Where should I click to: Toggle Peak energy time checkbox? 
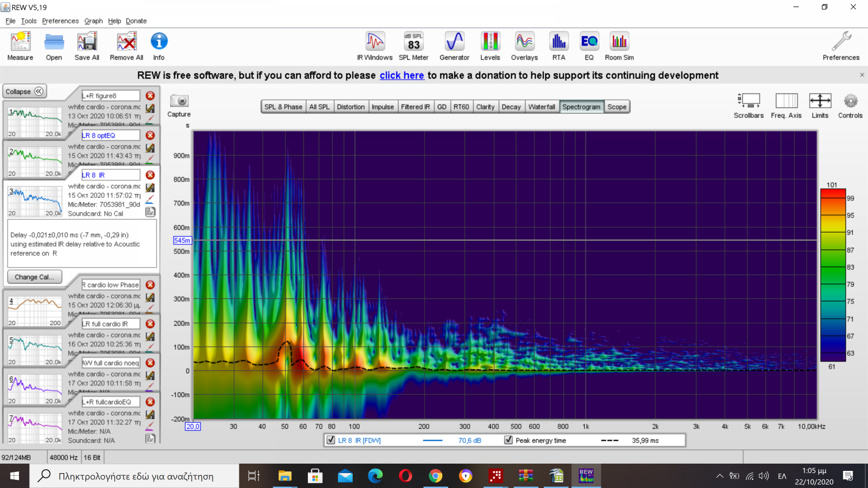click(x=509, y=440)
